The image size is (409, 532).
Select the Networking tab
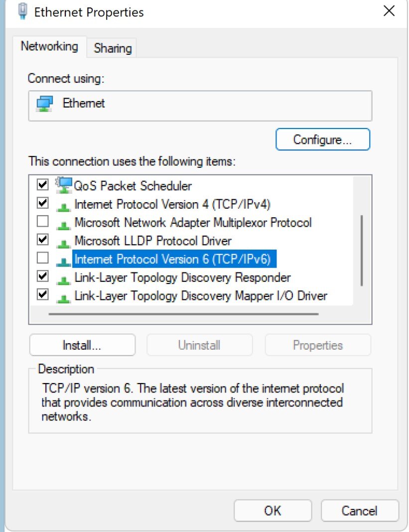49,46
